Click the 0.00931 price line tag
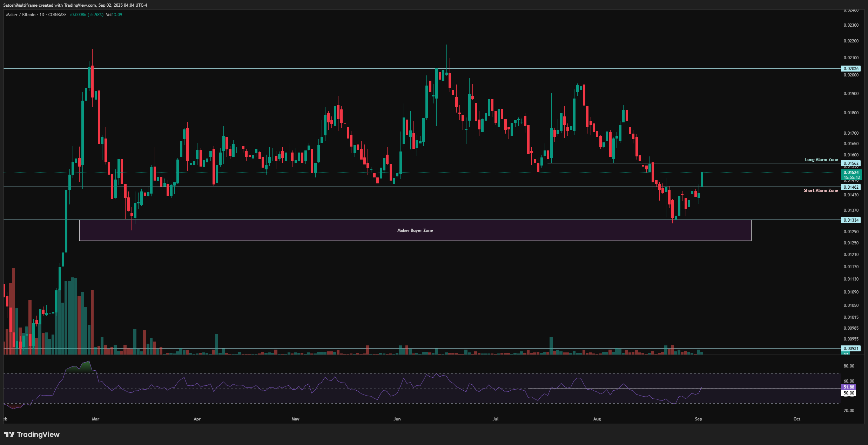This screenshot has width=868, height=445. click(x=851, y=349)
